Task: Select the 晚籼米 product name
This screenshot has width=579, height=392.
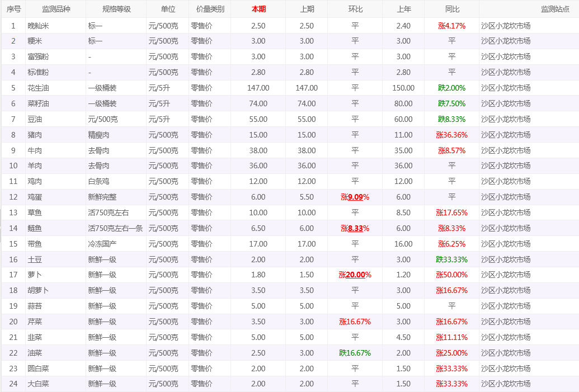Action: 39,26
